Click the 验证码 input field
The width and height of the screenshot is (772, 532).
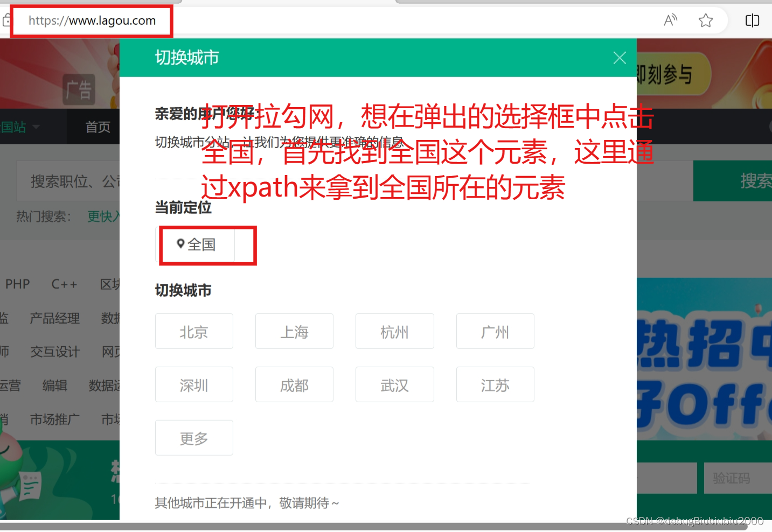point(738,478)
